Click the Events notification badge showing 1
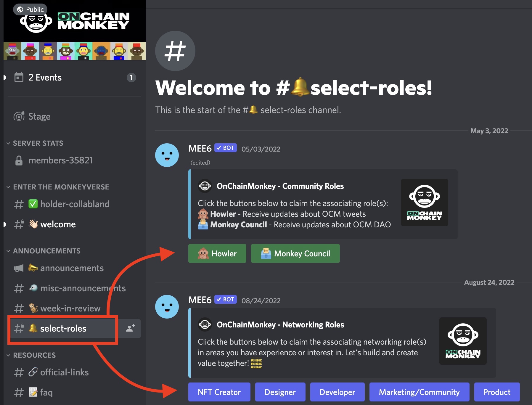Viewport: 532px width, 405px height. point(131,78)
